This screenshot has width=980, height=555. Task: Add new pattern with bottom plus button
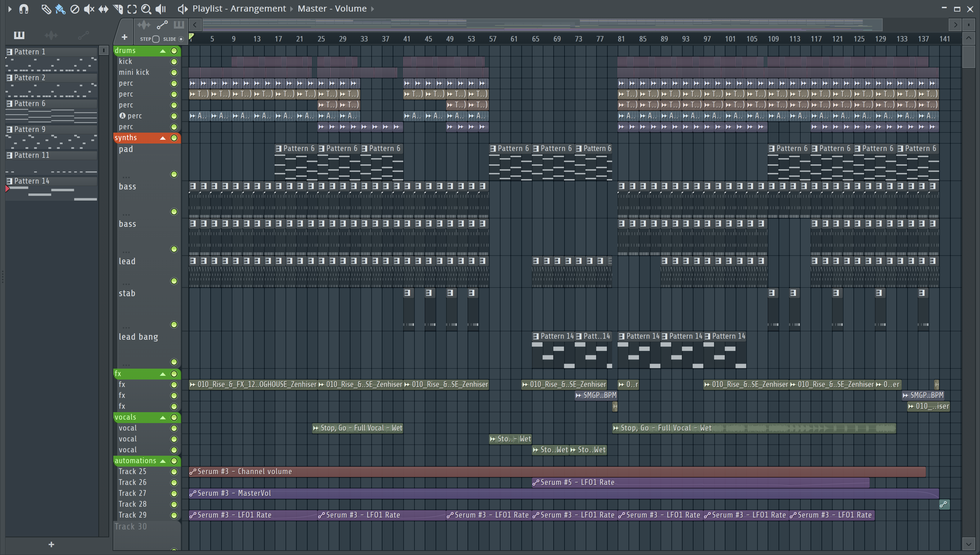51,544
